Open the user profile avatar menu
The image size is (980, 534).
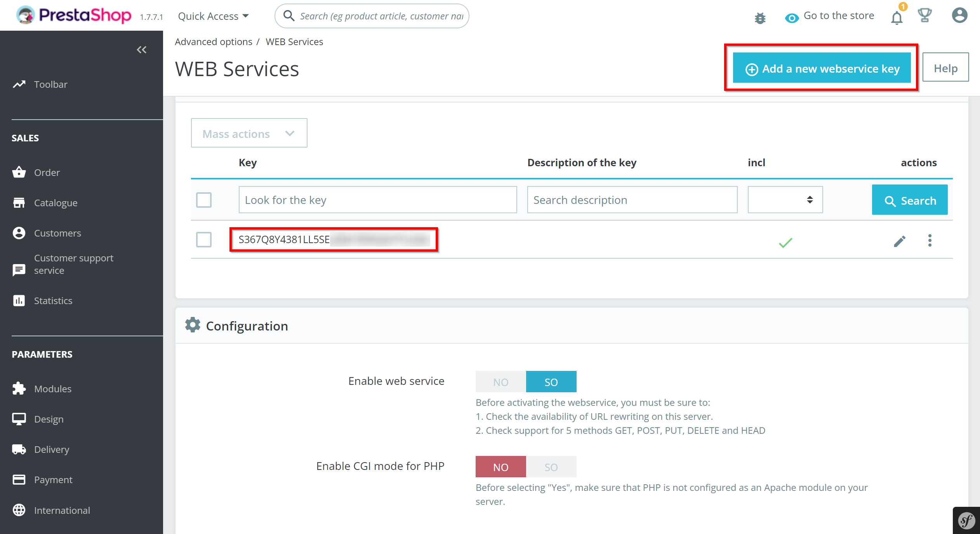pos(959,16)
